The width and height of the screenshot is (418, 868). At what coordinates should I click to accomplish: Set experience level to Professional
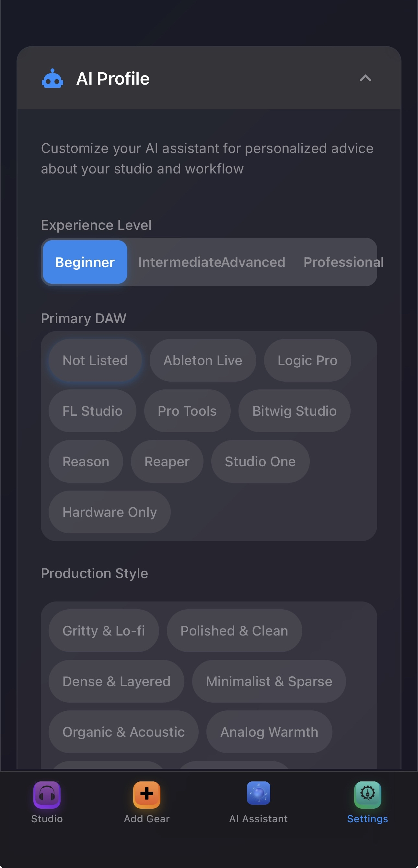[343, 262]
